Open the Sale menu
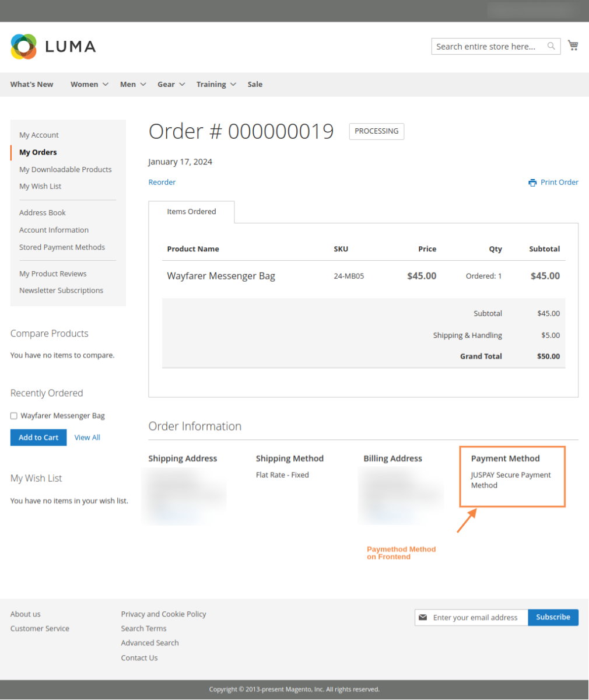Viewport: 589px width, 700px height. coord(255,84)
